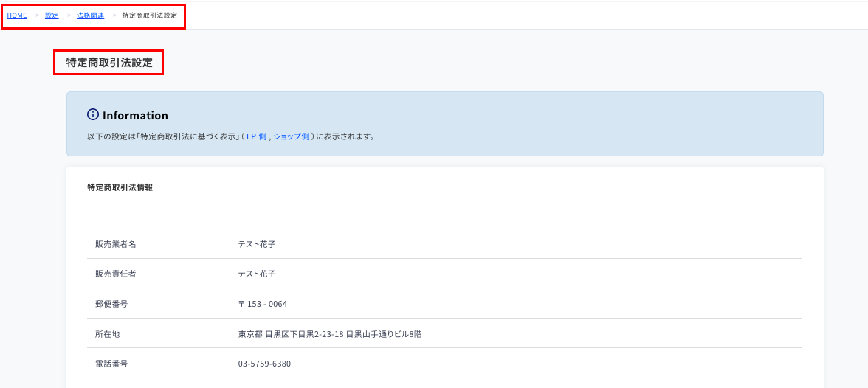Select the 販売業者名 row label

(116, 244)
